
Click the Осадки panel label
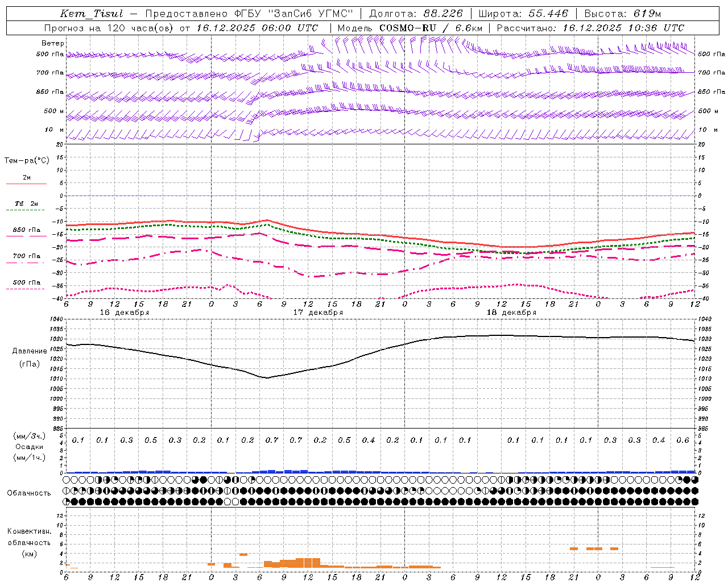coord(30,447)
